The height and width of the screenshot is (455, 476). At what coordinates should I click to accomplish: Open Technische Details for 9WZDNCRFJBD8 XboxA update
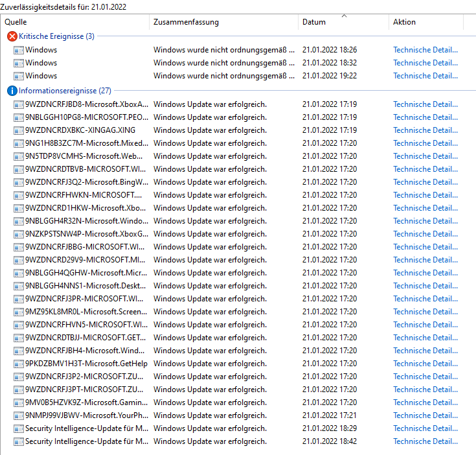(425, 104)
